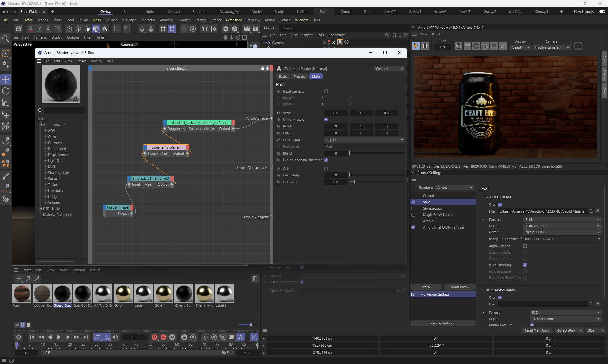The height and width of the screenshot is (364, 608).
Task: Delete material using trash icon
Action: click(255, 279)
